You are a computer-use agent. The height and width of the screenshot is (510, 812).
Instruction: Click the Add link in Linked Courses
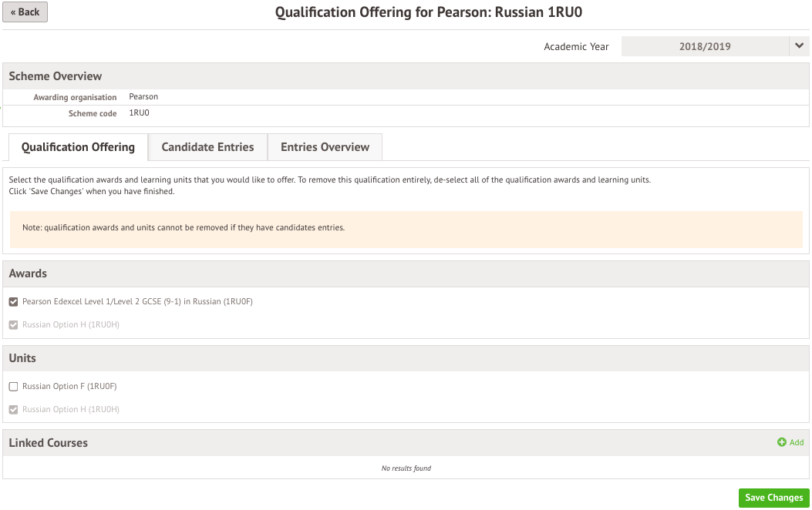[x=796, y=442]
